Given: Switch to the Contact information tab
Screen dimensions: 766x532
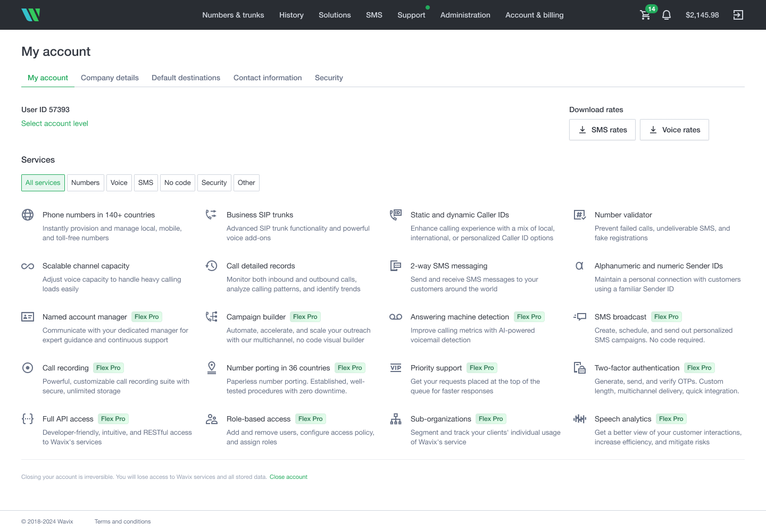Looking at the screenshot, I should point(268,78).
